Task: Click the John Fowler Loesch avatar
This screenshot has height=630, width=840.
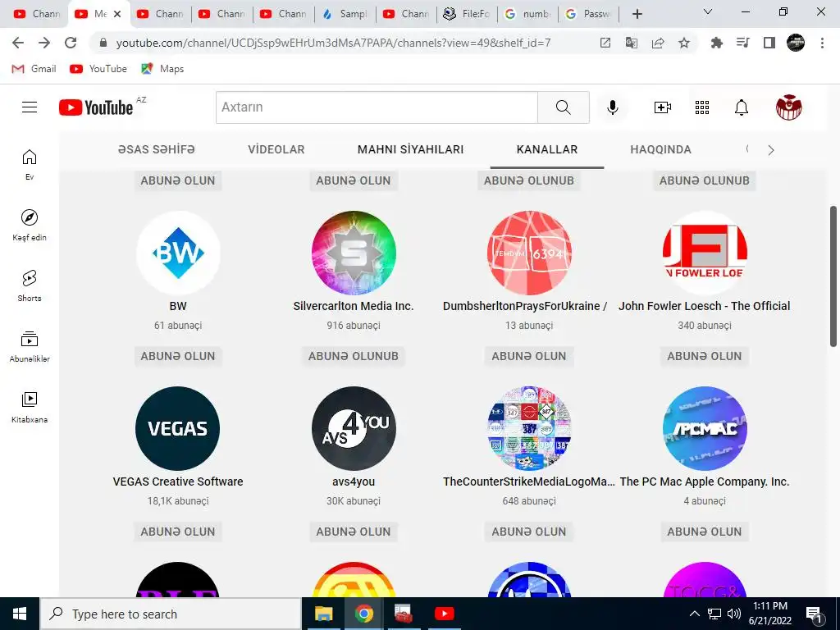Action: click(704, 253)
